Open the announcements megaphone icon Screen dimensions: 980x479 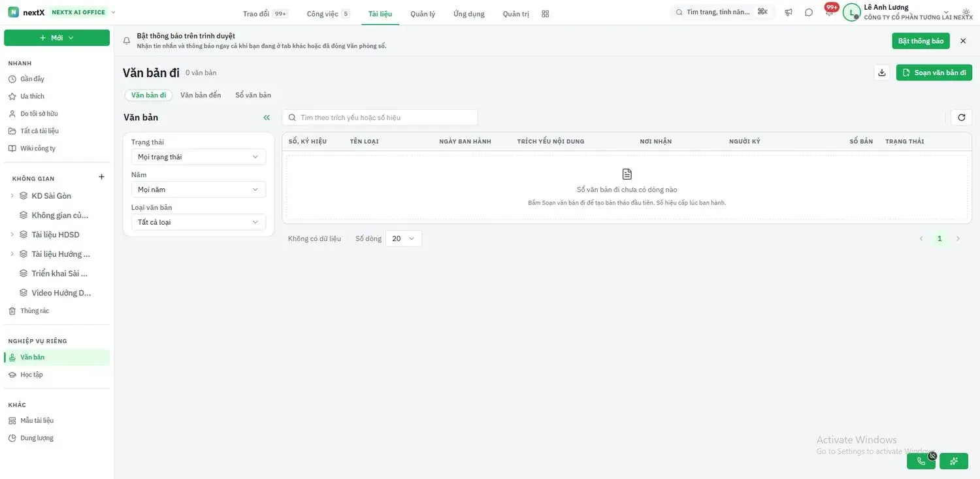click(x=789, y=12)
